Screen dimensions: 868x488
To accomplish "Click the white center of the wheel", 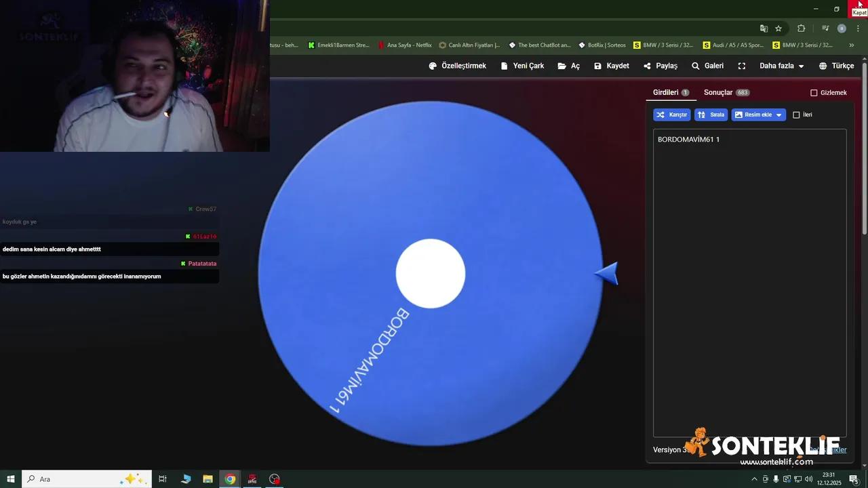I will point(431,273).
